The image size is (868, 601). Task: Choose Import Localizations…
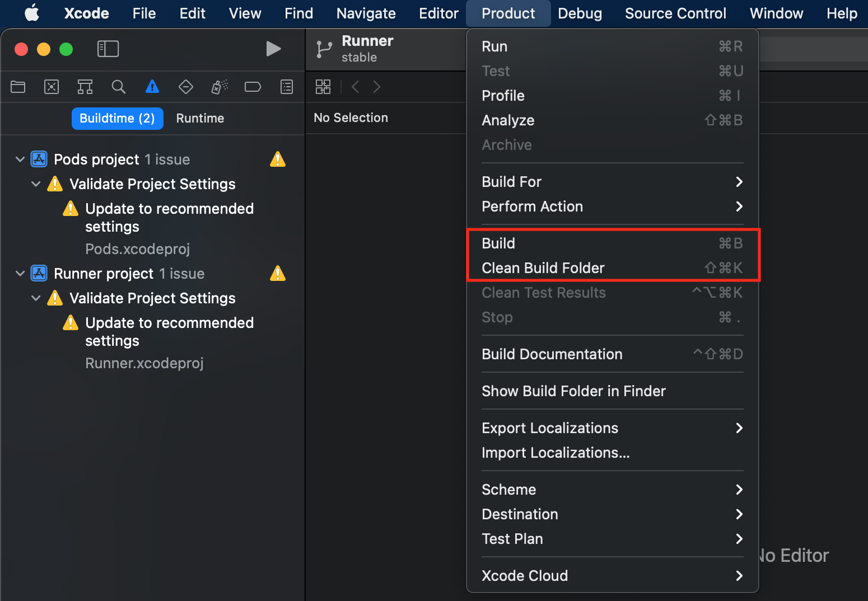(x=612, y=453)
